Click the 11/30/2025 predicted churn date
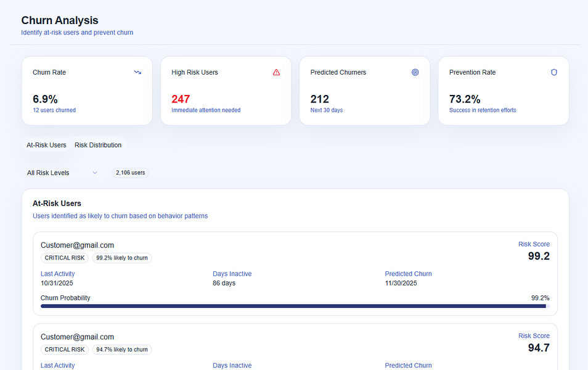The height and width of the screenshot is (370, 588). point(401,283)
